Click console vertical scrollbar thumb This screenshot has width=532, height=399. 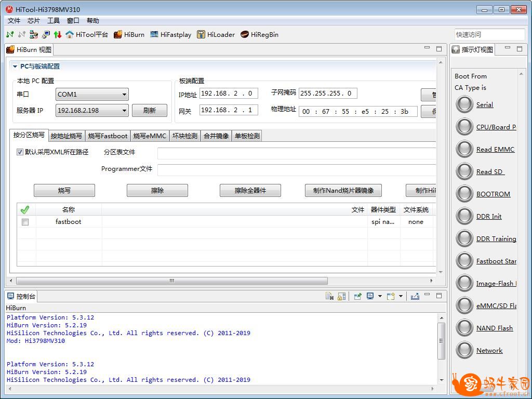(x=441, y=341)
